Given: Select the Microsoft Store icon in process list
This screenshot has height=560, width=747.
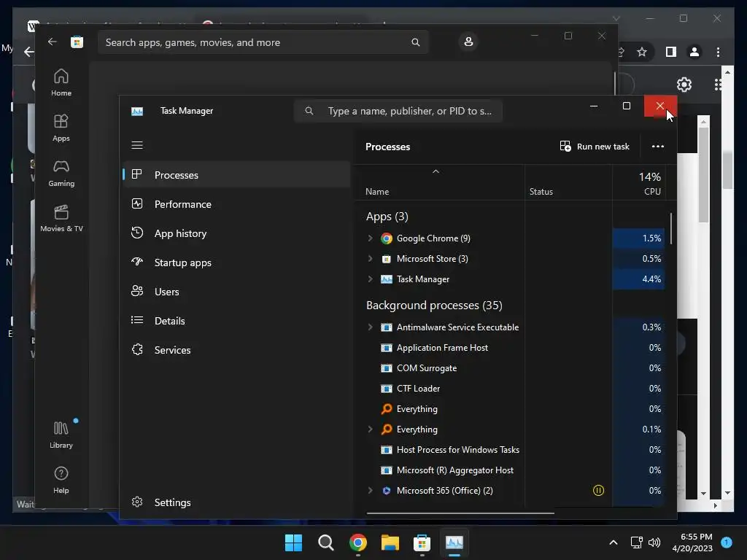Looking at the screenshot, I should click(387, 259).
